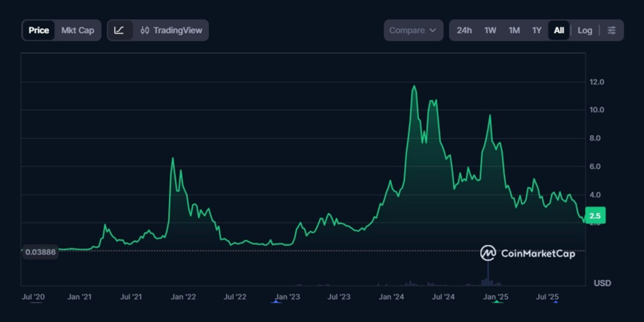Select the line chart view icon
This screenshot has height=322, width=644.
click(119, 30)
